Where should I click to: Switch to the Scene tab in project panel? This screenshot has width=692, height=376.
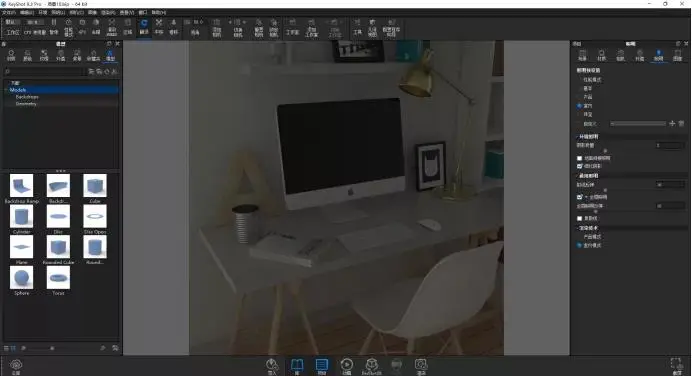583,55
